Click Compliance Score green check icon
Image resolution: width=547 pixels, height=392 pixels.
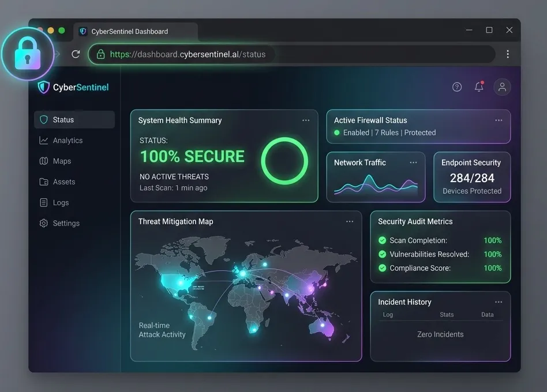pyautogui.click(x=383, y=268)
